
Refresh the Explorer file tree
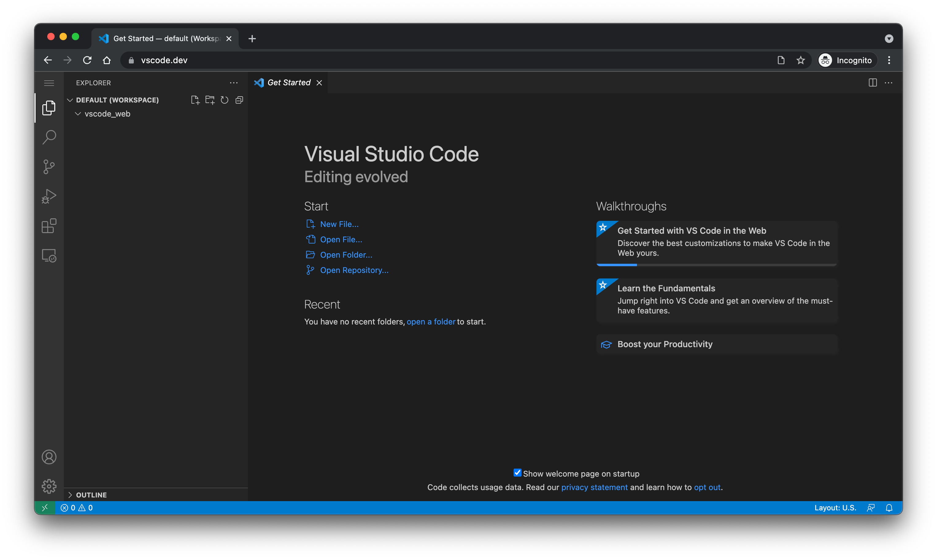(224, 100)
